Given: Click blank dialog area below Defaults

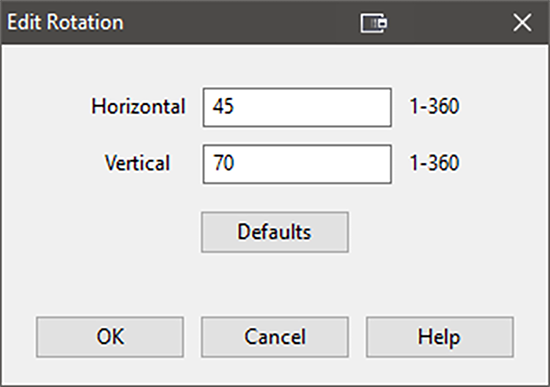Looking at the screenshot, I should coord(275,284).
